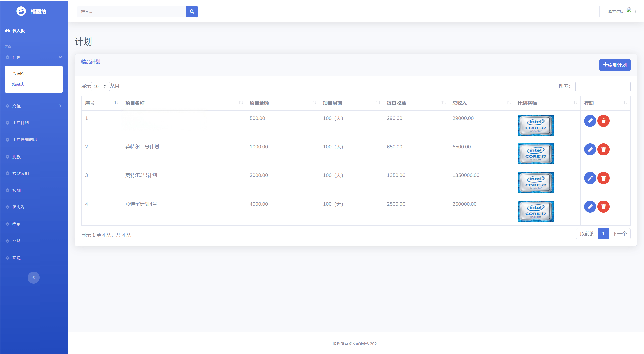Viewport: 644px width, 354px height.
Task: Open the entries-per-page 10 dropdown
Action: pos(100,86)
